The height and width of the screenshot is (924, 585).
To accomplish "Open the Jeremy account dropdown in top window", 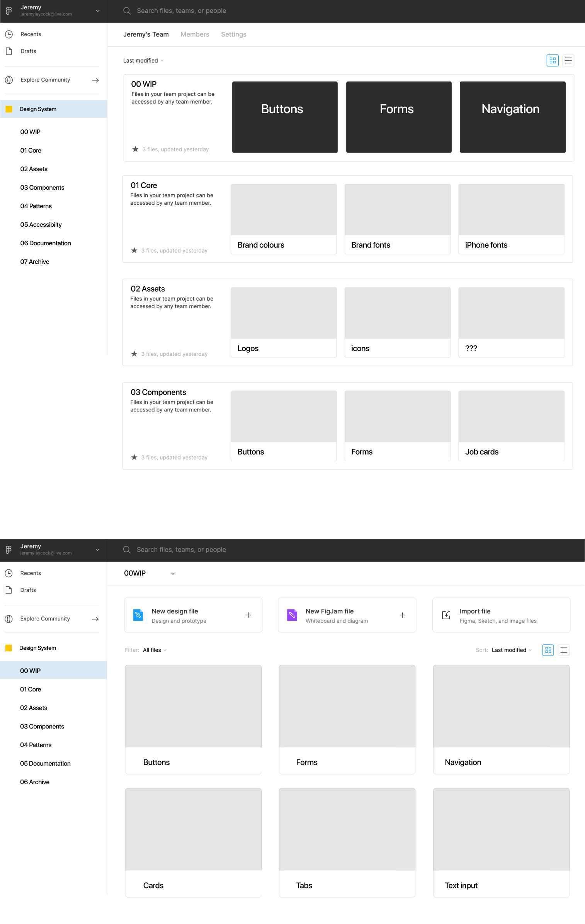I will [x=98, y=11].
